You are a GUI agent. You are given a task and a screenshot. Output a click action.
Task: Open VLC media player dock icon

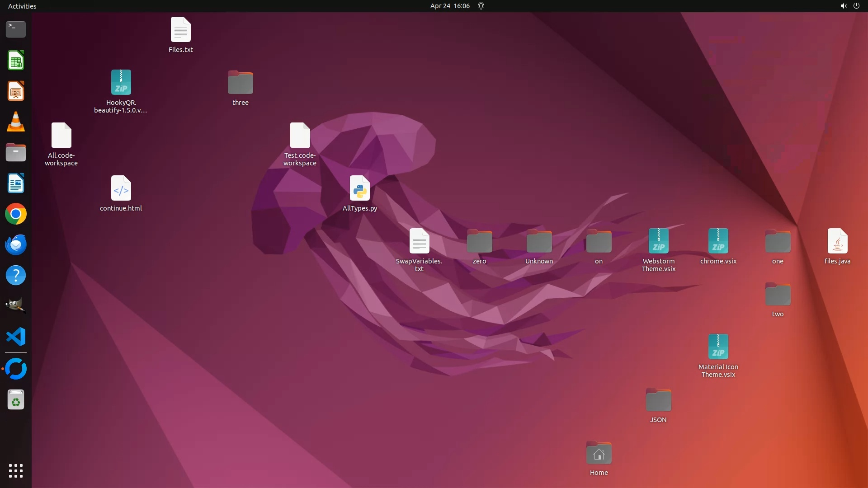tap(16, 122)
